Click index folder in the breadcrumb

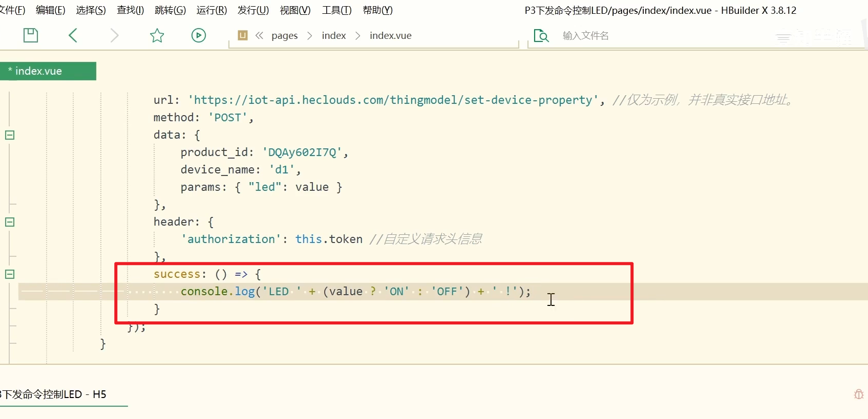click(334, 35)
